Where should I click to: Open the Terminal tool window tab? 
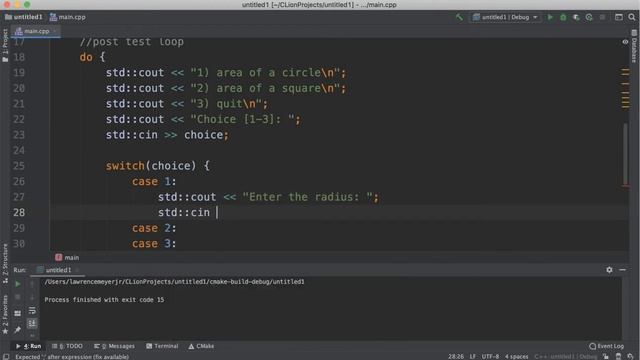(162, 346)
